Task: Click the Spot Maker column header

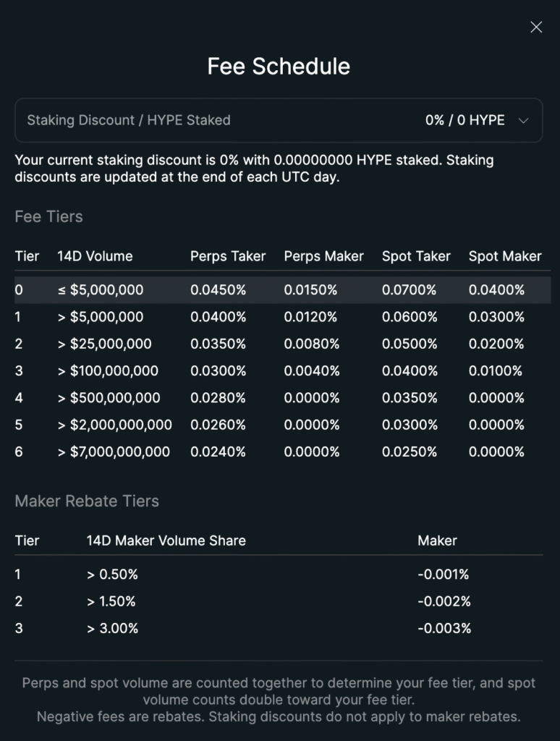Action: [504, 256]
